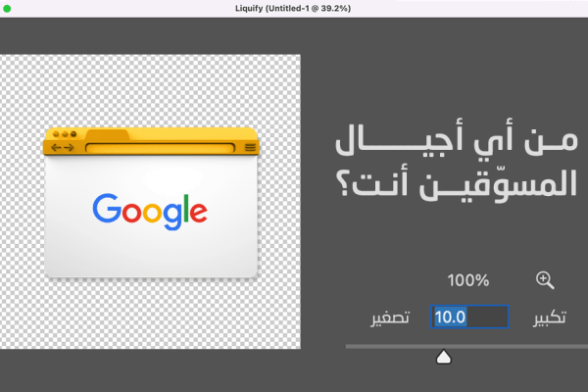This screenshot has height=392, width=588.
Task: Click the تكبير (enlarge) label
Action: [x=550, y=318]
